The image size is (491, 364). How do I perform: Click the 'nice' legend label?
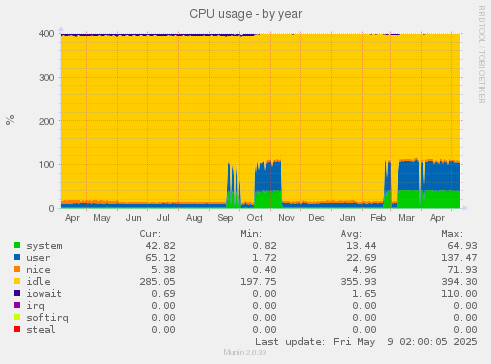click(x=38, y=270)
